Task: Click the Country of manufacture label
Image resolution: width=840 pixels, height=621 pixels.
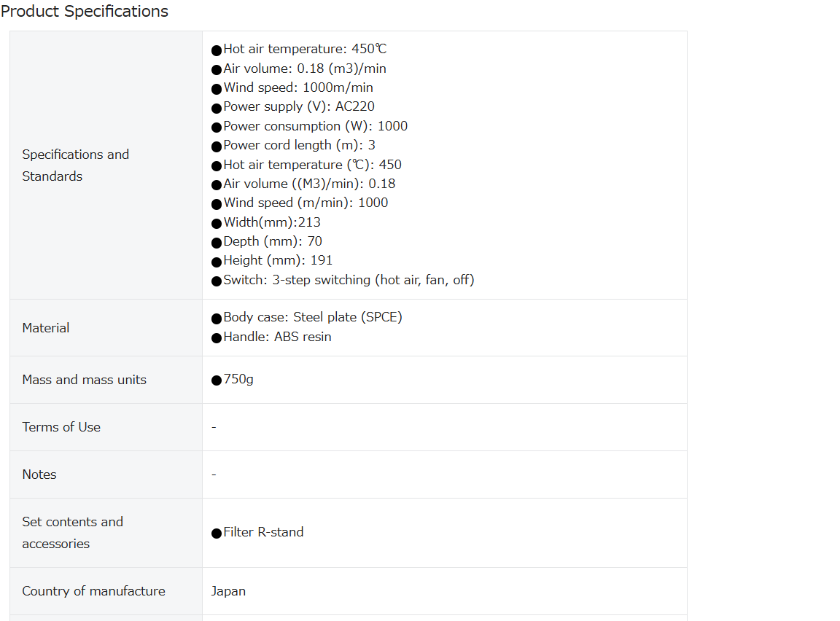Action: point(94,591)
